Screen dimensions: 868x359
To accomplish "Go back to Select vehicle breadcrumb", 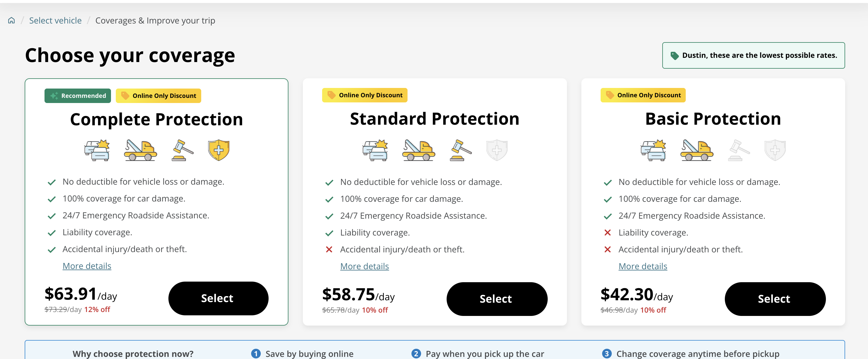I will click(x=55, y=20).
